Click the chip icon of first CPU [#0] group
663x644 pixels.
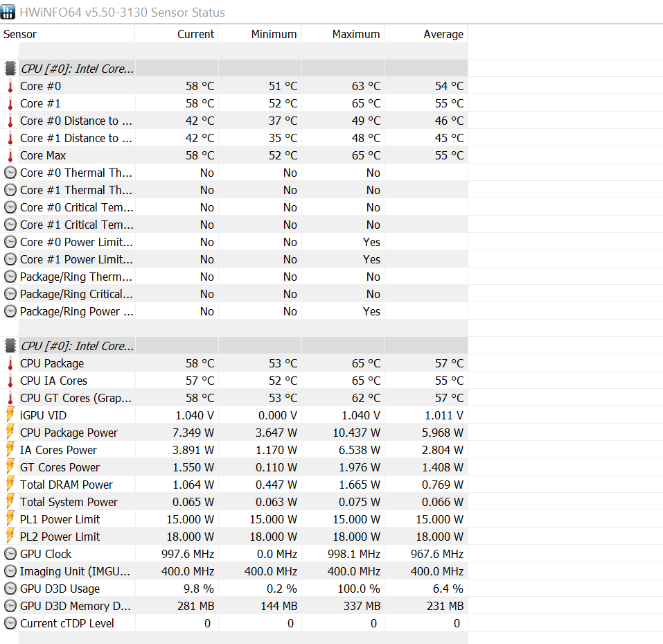(x=10, y=69)
